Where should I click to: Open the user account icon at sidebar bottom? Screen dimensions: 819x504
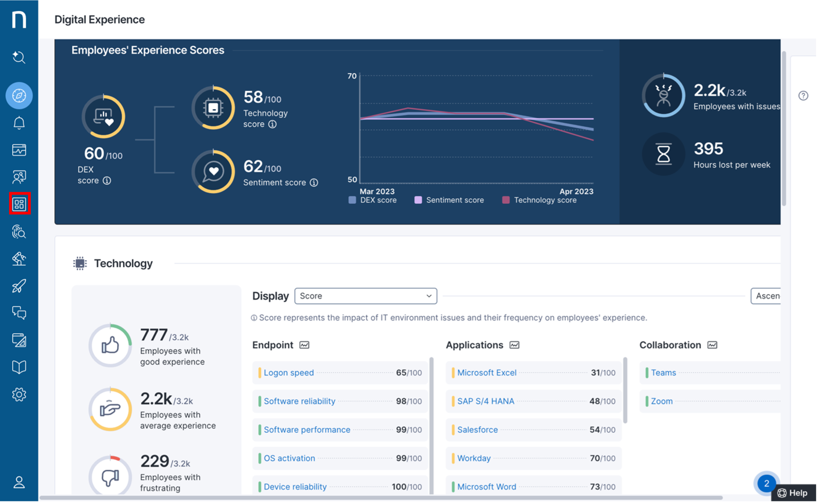click(19, 481)
